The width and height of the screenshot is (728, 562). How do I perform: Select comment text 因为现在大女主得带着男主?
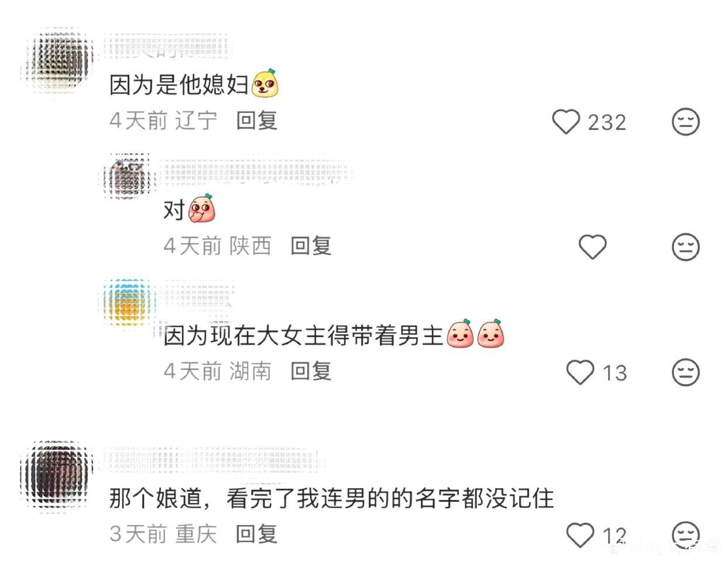click(x=303, y=336)
